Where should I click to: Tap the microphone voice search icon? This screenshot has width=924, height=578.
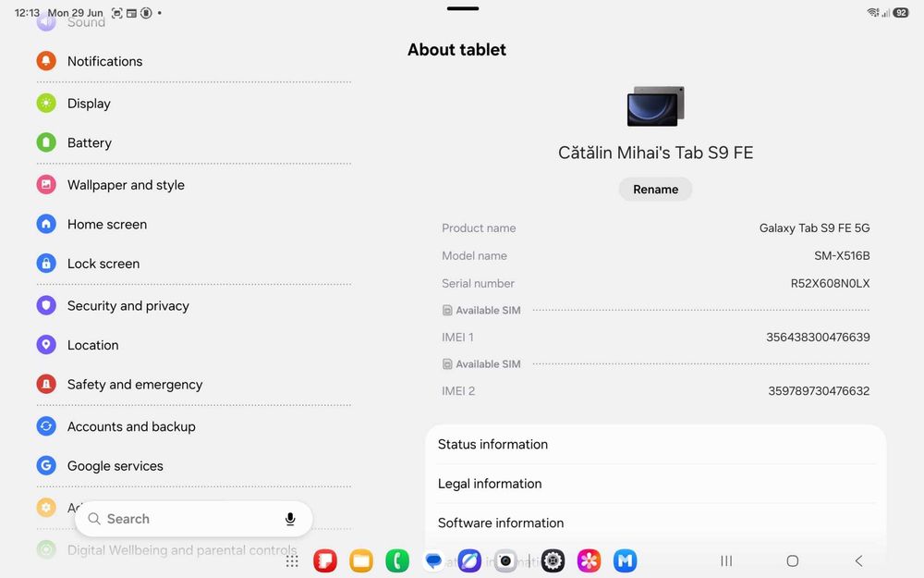click(x=290, y=519)
